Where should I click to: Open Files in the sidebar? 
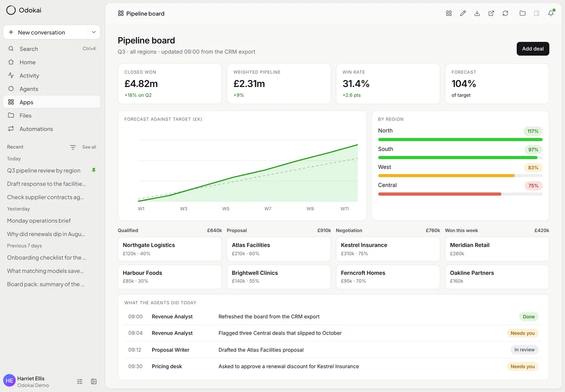[x=52, y=115]
